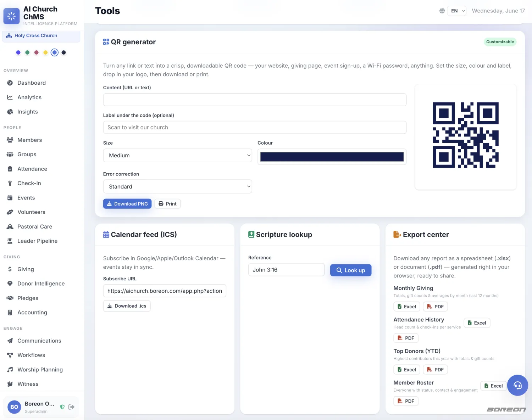Open the Analytics chart icon
Viewport: 532px width, 420px height.
pyautogui.click(x=10, y=97)
